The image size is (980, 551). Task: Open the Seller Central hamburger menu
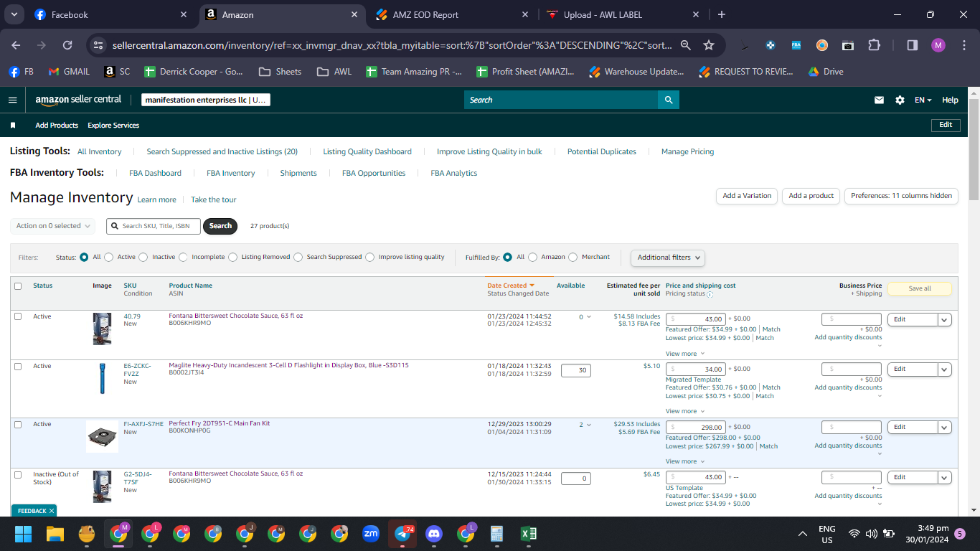point(12,100)
